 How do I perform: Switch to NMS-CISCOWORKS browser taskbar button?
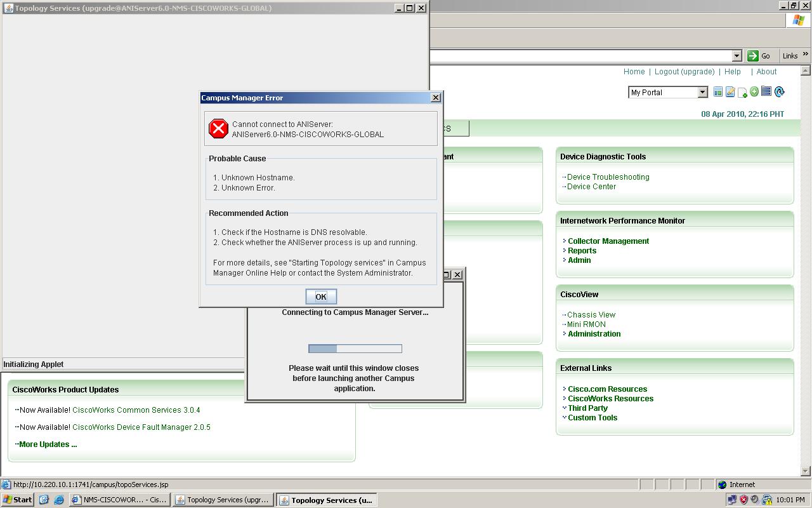[120, 500]
